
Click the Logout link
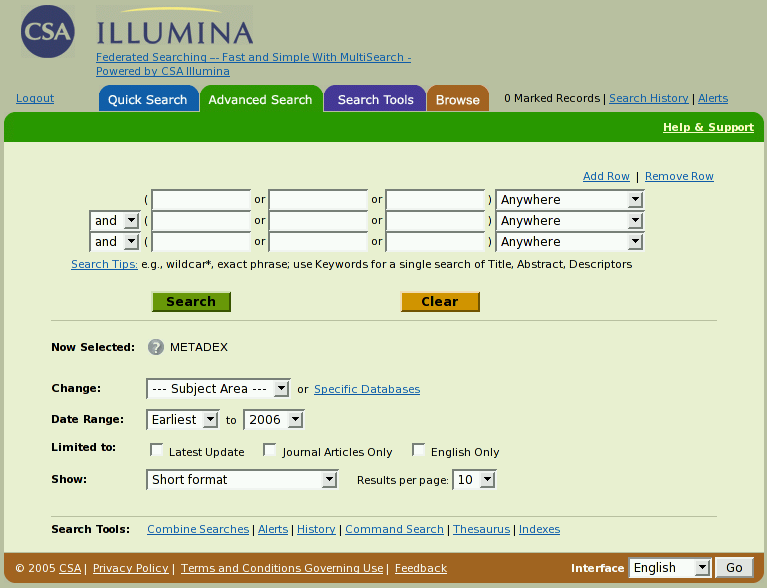pyautogui.click(x=35, y=98)
